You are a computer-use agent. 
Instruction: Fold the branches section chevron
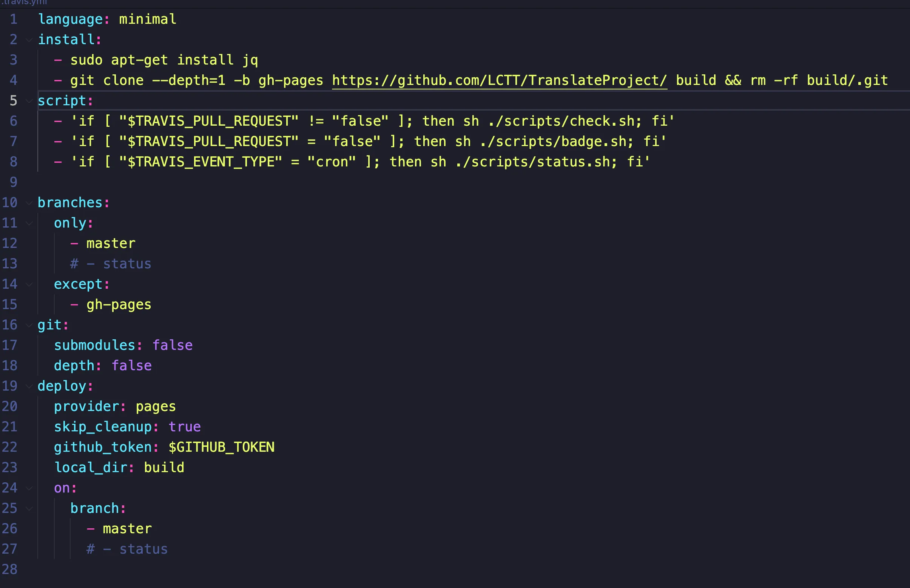coord(29,203)
